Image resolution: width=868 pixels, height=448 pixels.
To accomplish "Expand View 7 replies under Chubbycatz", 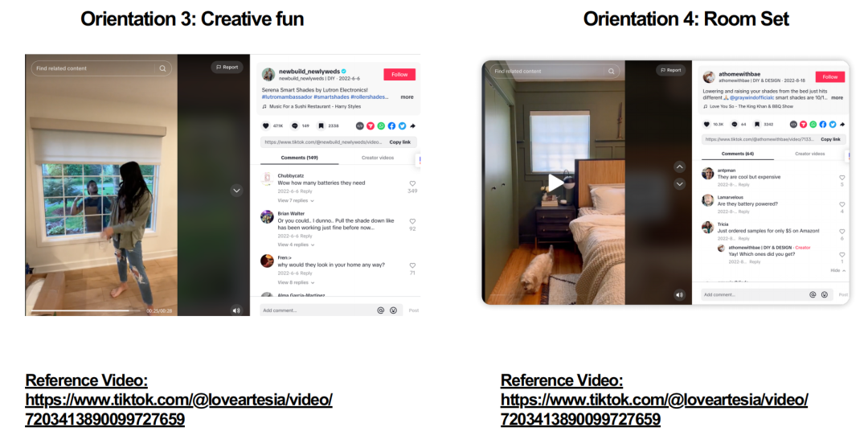I will (296, 200).
